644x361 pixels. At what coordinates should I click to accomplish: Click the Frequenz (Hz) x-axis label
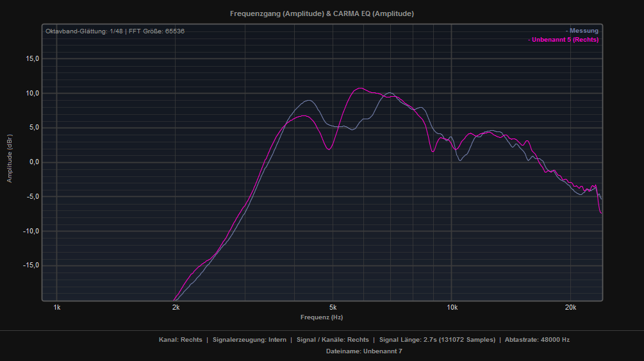pos(322,317)
